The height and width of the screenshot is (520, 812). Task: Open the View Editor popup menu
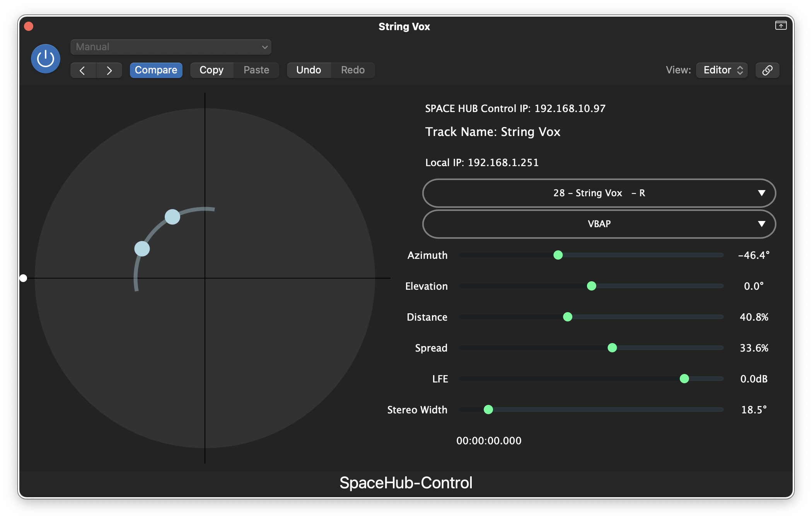pyautogui.click(x=722, y=70)
